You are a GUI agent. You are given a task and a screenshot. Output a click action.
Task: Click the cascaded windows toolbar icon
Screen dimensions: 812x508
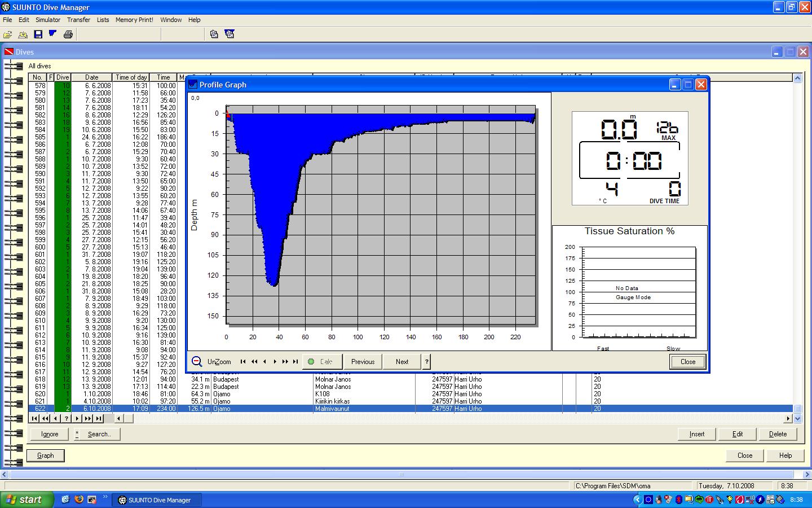coord(214,34)
